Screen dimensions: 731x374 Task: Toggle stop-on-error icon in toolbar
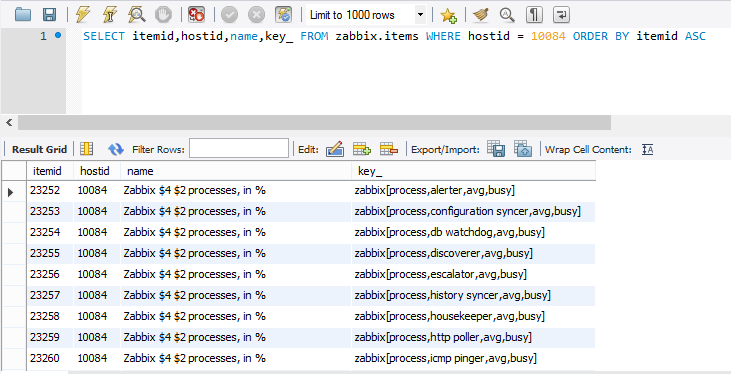tap(196, 14)
